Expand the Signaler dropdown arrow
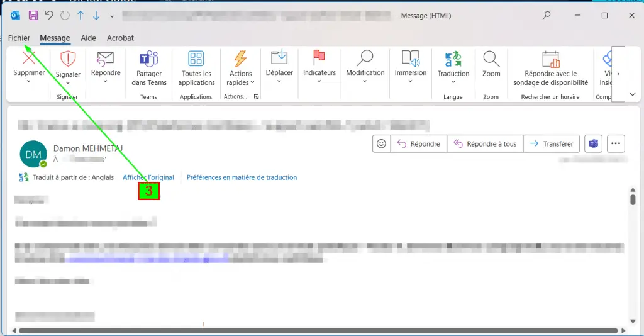 coord(68,83)
